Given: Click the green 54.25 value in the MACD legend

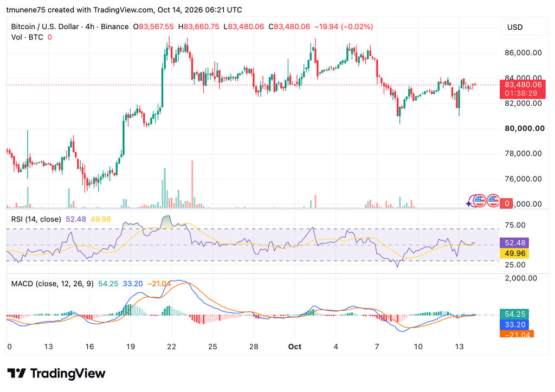Looking at the screenshot, I should click(x=108, y=284).
